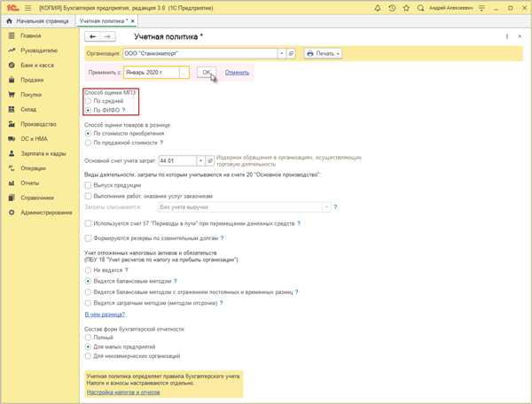Screen dimensions: 532x404
Task: Enable Выпуск продукции checkbox
Action: pyautogui.click(x=88, y=185)
